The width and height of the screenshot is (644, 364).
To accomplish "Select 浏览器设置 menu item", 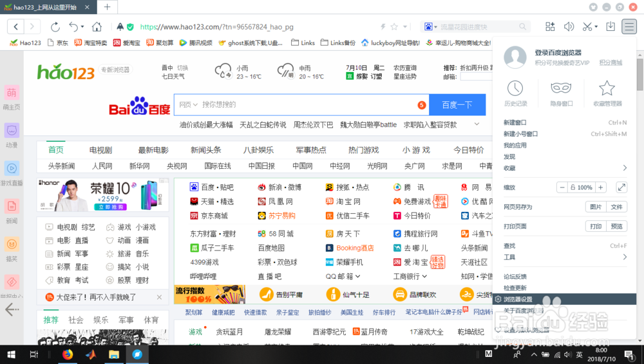I will [564, 299].
